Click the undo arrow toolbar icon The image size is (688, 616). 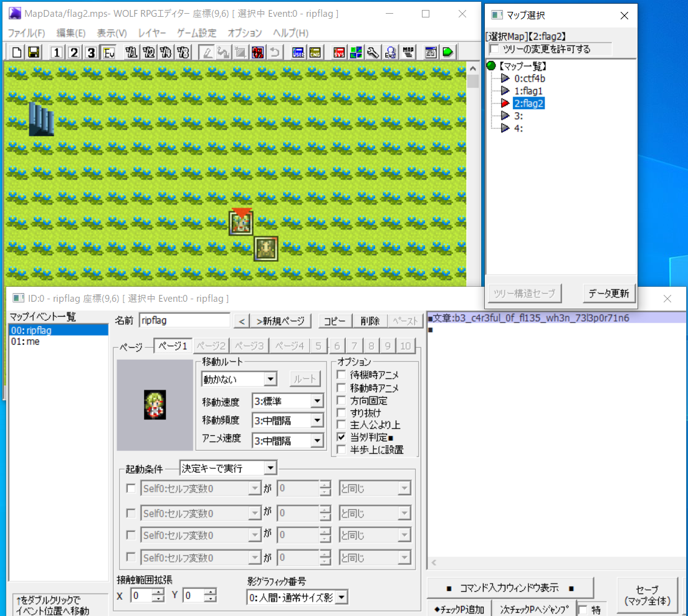[274, 52]
